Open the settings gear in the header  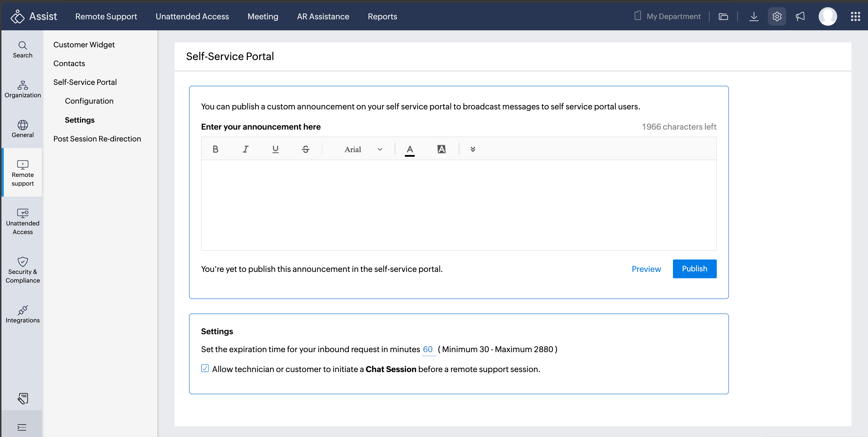coord(777,16)
